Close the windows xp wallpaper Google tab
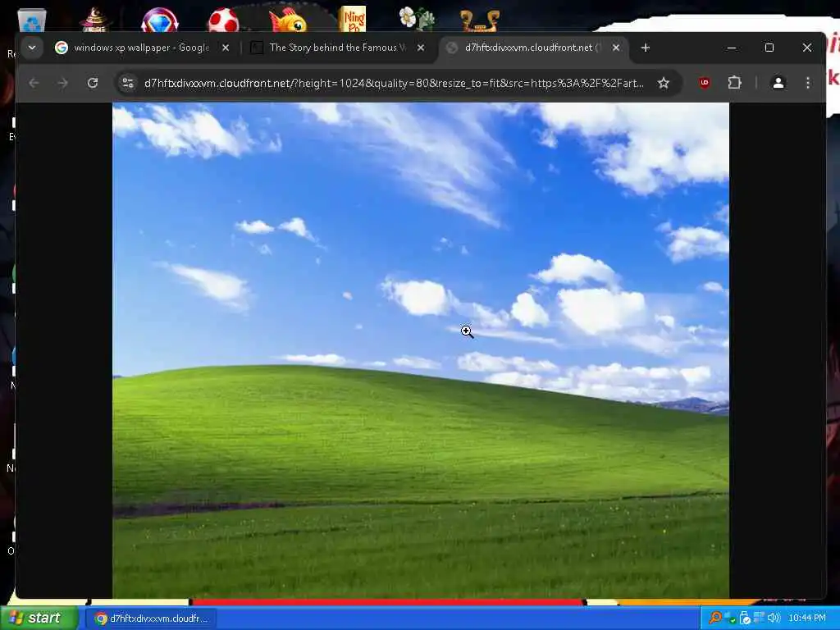 coord(226,48)
